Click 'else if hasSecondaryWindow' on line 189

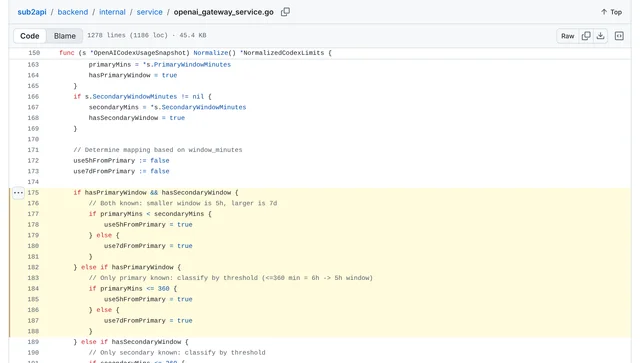pyautogui.click(x=131, y=342)
